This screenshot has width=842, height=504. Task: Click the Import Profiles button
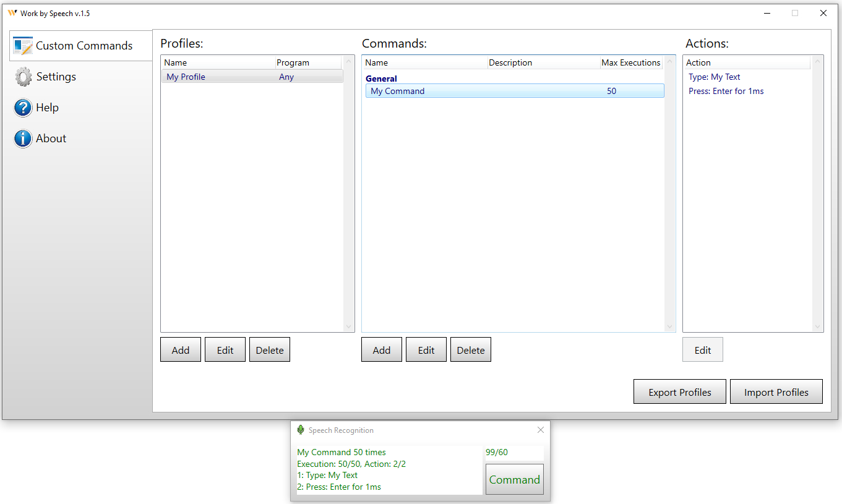(x=776, y=391)
